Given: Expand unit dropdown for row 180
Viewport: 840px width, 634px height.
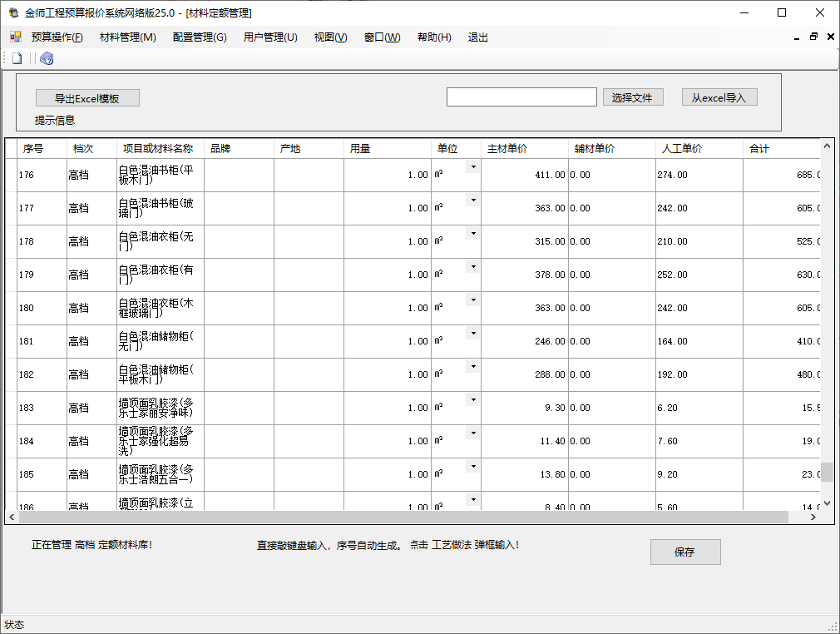Looking at the screenshot, I should pyautogui.click(x=473, y=300).
